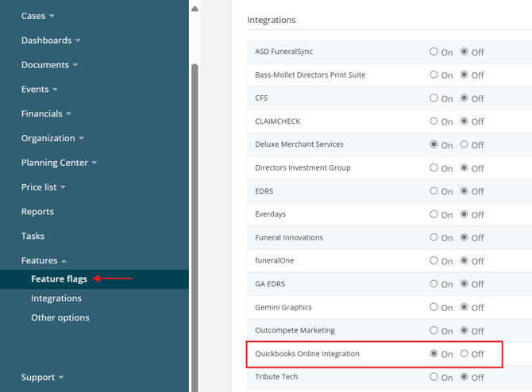Open the Integrations submenu link
The image size is (532, 392).
(56, 298)
